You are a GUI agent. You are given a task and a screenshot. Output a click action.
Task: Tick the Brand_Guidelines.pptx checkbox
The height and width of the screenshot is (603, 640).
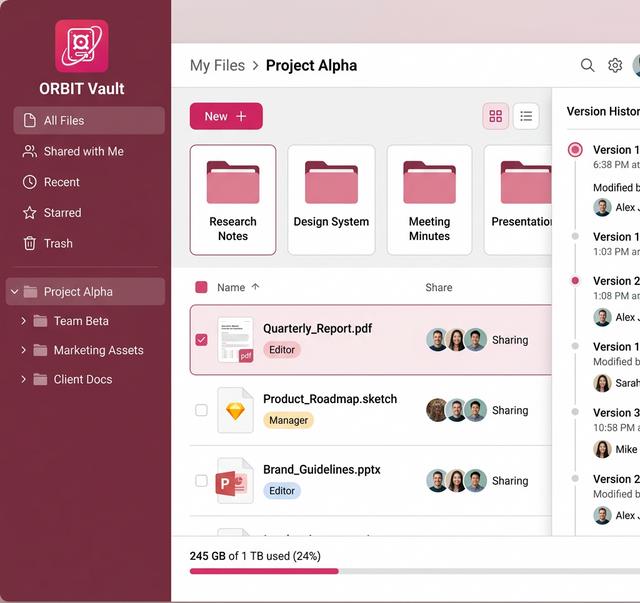201,481
